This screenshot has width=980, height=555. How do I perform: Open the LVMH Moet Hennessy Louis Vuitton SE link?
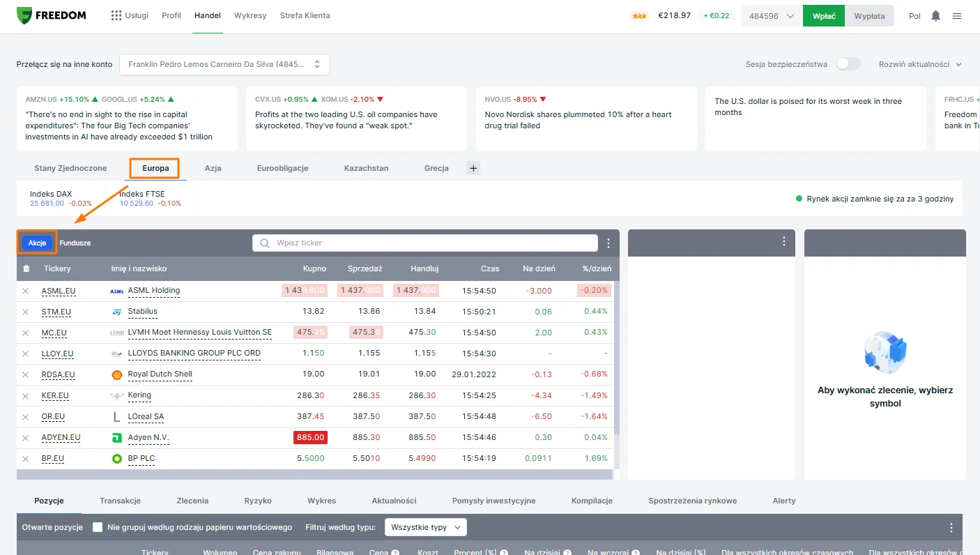(200, 333)
